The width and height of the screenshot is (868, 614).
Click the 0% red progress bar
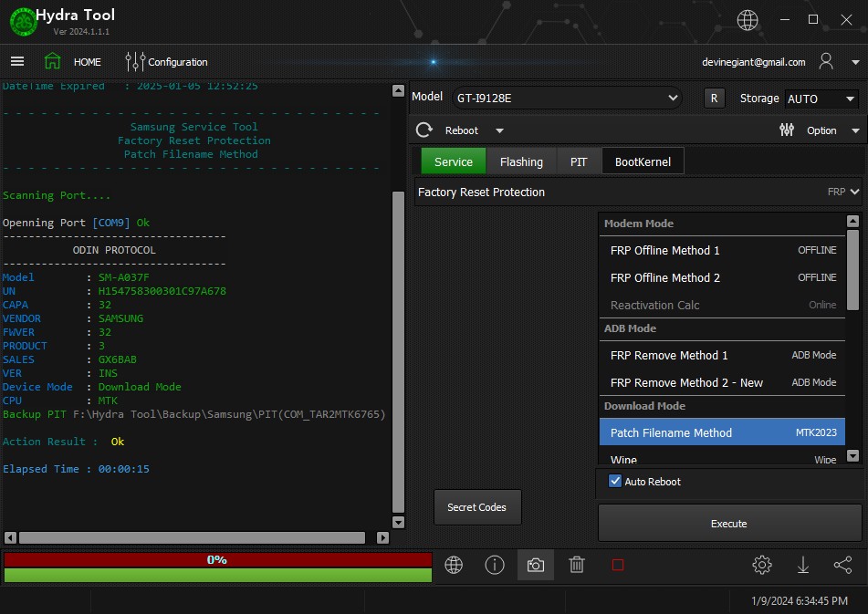tap(217, 560)
